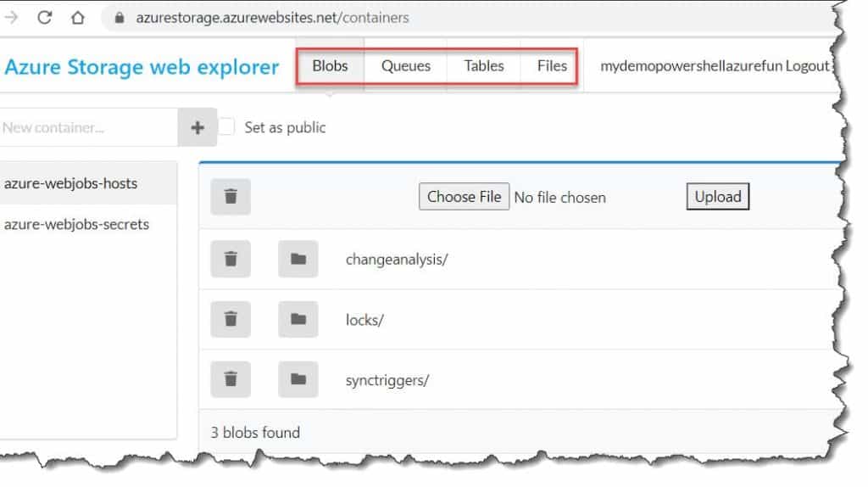Click the Upload button

[x=718, y=197]
